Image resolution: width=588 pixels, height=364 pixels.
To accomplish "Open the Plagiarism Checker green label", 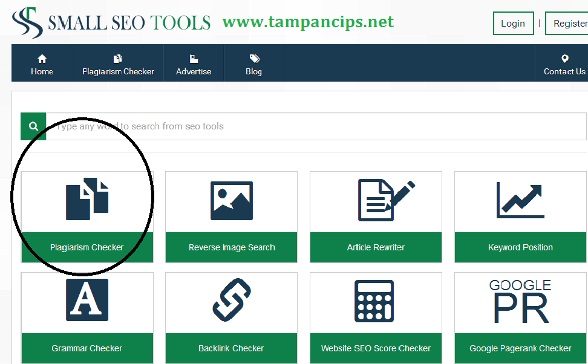I will (87, 247).
